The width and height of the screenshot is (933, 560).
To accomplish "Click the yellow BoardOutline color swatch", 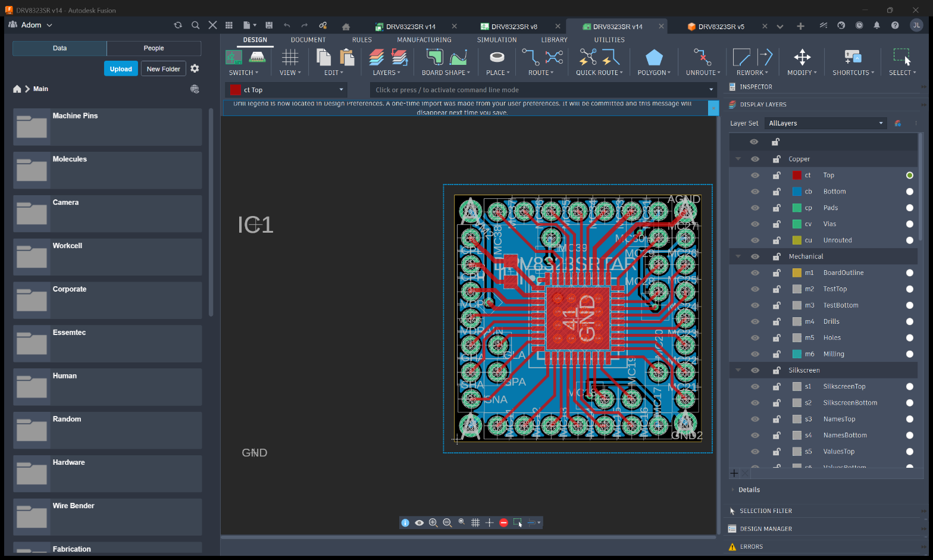I will click(x=797, y=273).
